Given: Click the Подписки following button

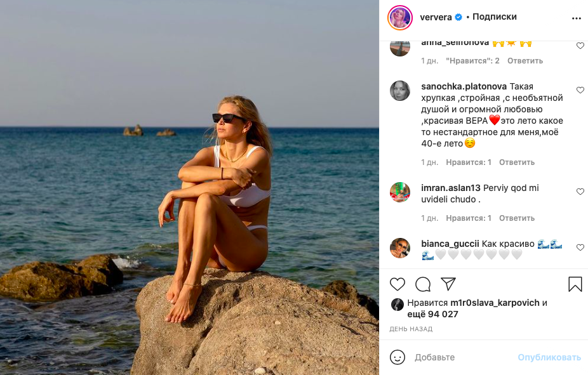Looking at the screenshot, I should 495,17.
